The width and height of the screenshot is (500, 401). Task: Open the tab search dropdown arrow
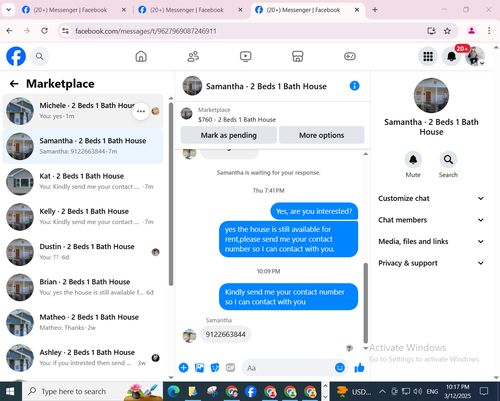pyautogui.click(x=9, y=10)
